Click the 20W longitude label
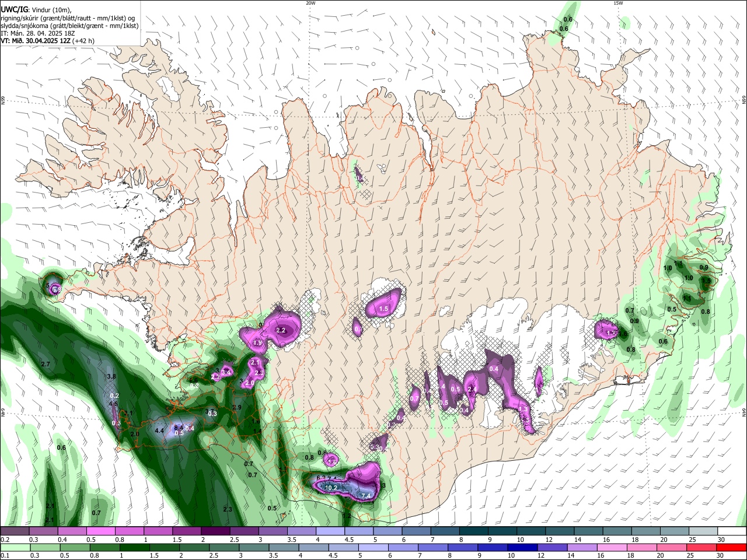 click(310, 3)
